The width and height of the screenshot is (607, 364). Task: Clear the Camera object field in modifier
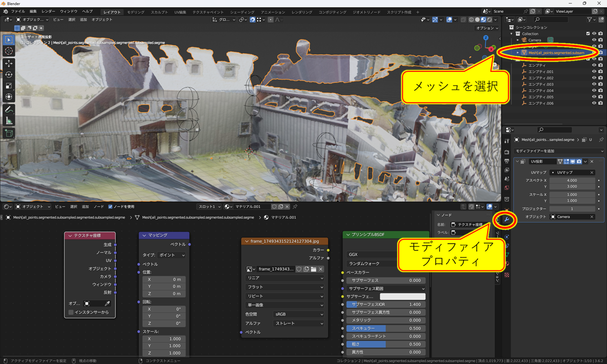591,217
